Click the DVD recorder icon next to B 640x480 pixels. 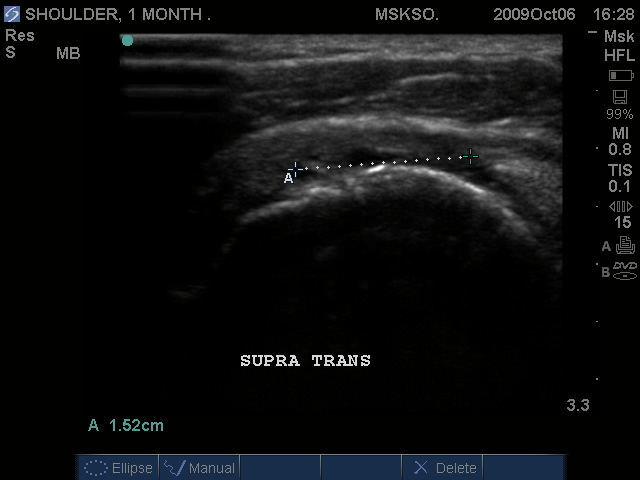point(625,269)
